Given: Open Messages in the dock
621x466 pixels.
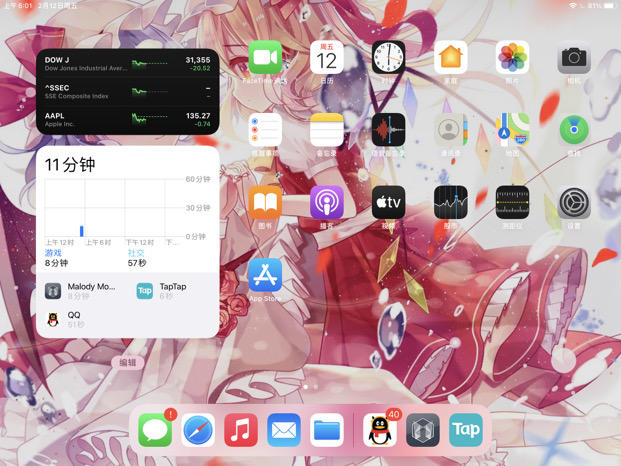Looking at the screenshot, I should [155, 430].
